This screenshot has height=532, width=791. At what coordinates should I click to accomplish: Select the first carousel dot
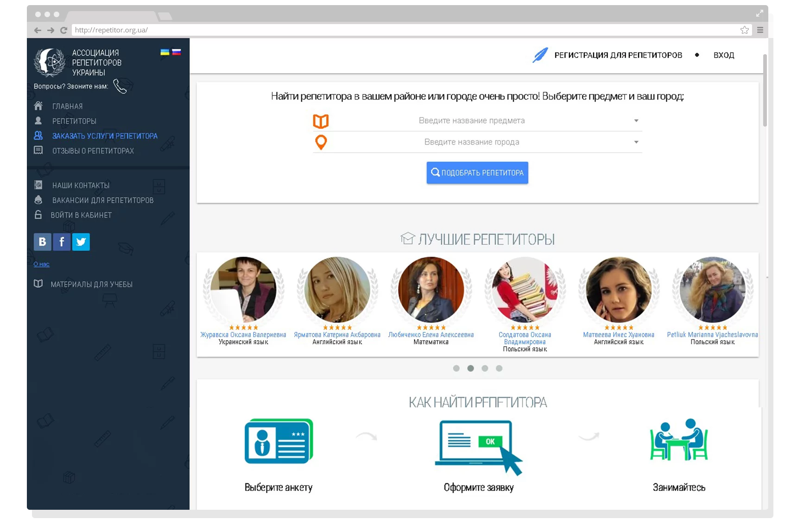[456, 368]
